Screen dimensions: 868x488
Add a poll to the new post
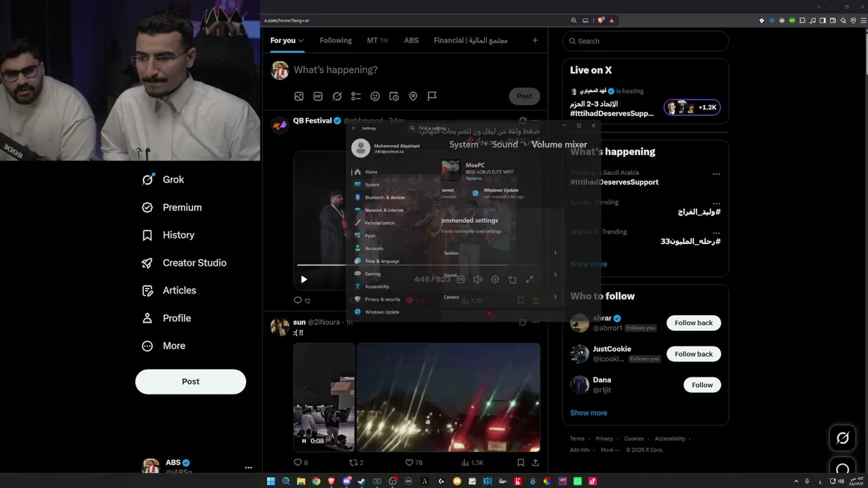(x=356, y=96)
